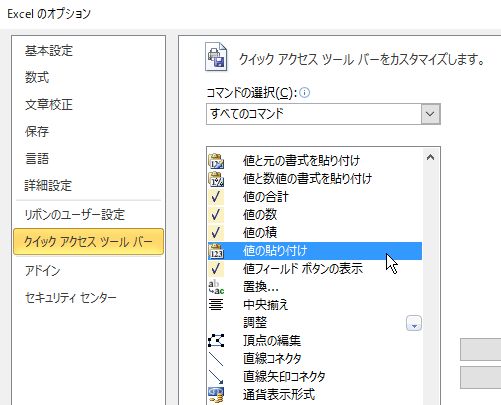Click the checkmark icon beside 値の合計
Image resolution: width=501 pixels, height=405 pixels.
click(216, 197)
